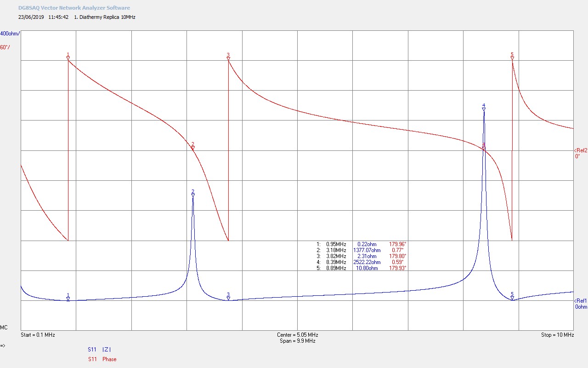Click the 400ohm/ scale label
The width and height of the screenshot is (588, 368).
pos(10,34)
